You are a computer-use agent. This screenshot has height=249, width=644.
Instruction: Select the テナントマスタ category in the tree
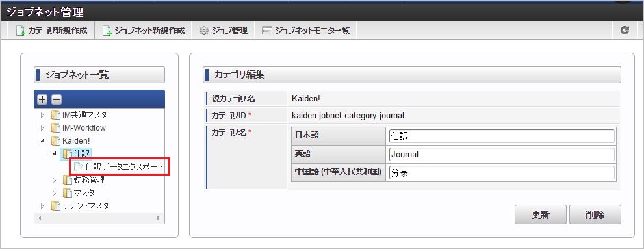click(x=85, y=206)
